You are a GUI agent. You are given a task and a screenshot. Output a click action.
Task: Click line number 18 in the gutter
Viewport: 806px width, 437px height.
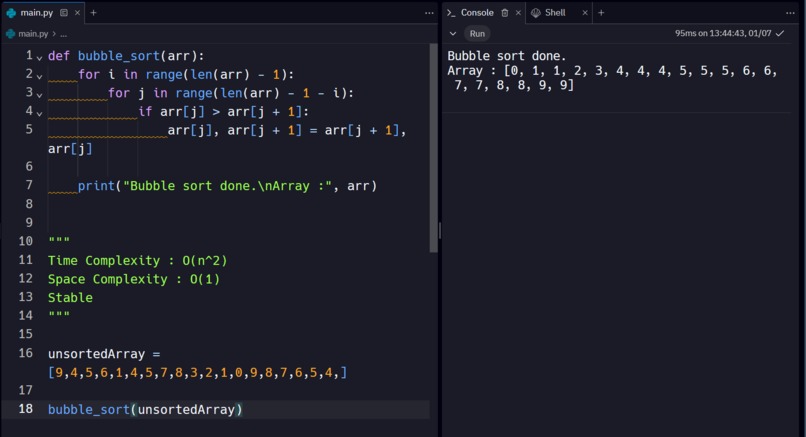pyautogui.click(x=26, y=409)
